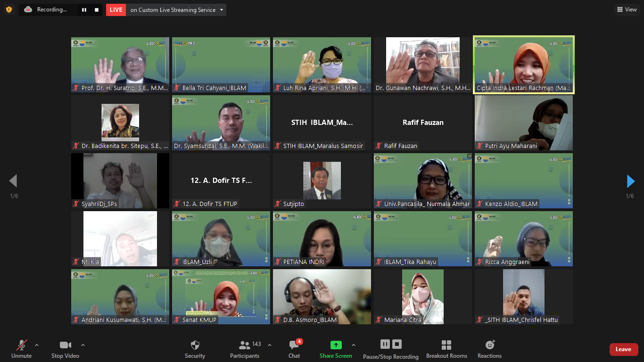Leave the meeting
Viewport: 644px width, 362px height.
[624, 349]
